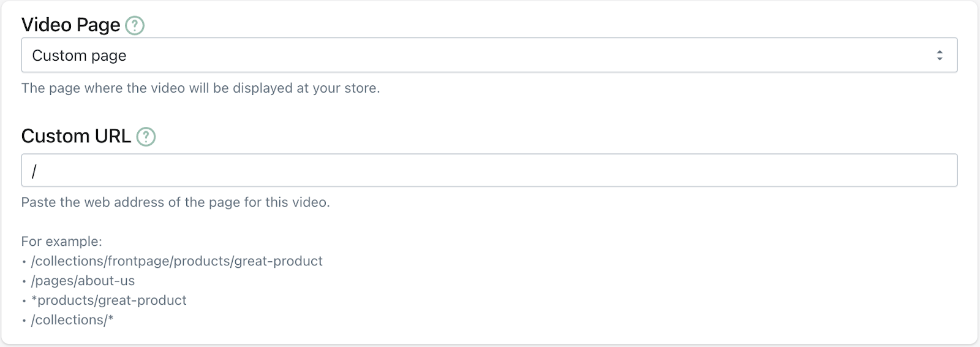Click the 'Custom URL' heading label
Image resolution: width=980 pixels, height=347 pixels.
(x=77, y=136)
